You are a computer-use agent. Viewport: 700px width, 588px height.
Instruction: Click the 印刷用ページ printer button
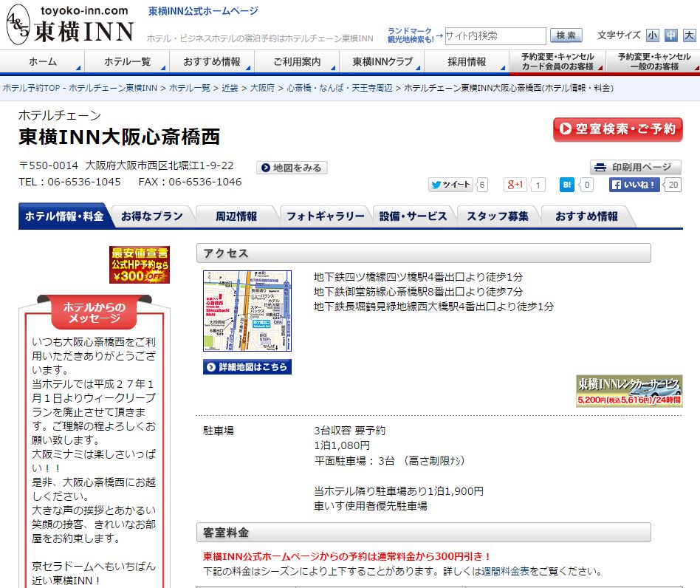(635, 168)
